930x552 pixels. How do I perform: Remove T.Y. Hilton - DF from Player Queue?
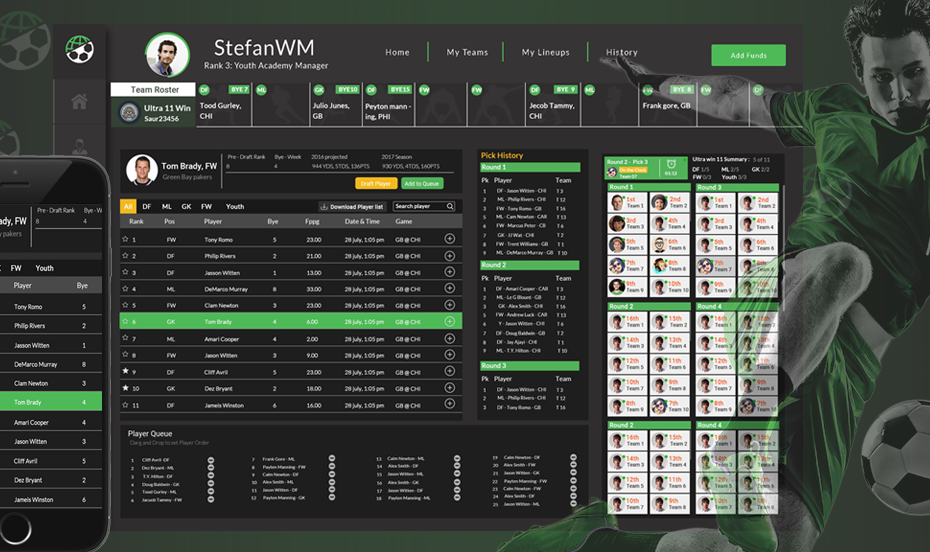pyautogui.click(x=211, y=476)
